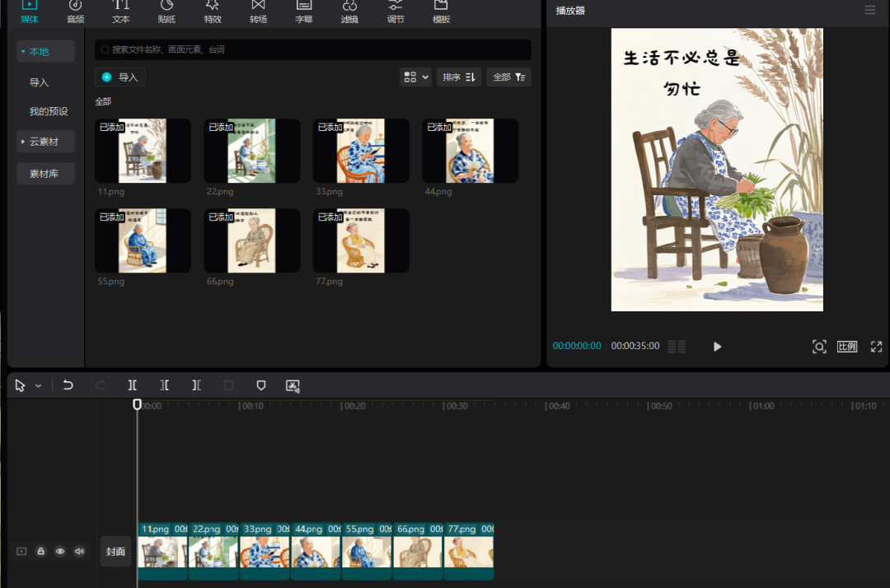The height and width of the screenshot is (588, 890).
Task: Open the 调节 adjustment tab
Action: pyautogui.click(x=396, y=12)
